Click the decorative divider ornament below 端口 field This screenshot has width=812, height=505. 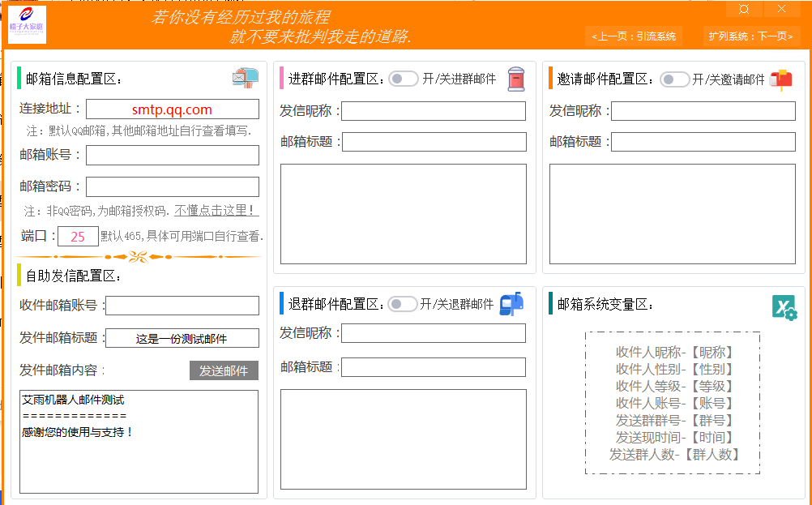point(136,255)
